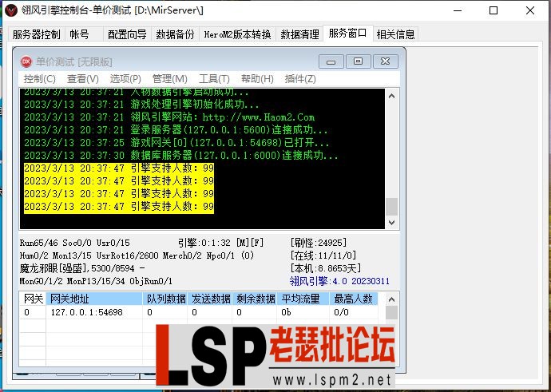Switch to the 数据清理 tab
Image resolution: width=551 pixels, height=392 pixels.
tap(299, 34)
